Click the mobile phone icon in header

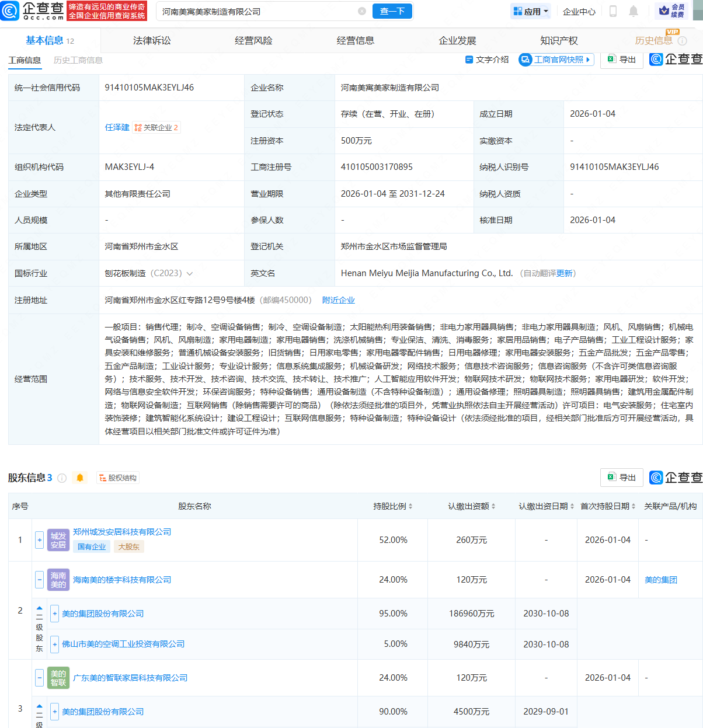pyautogui.click(x=613, y=11)
